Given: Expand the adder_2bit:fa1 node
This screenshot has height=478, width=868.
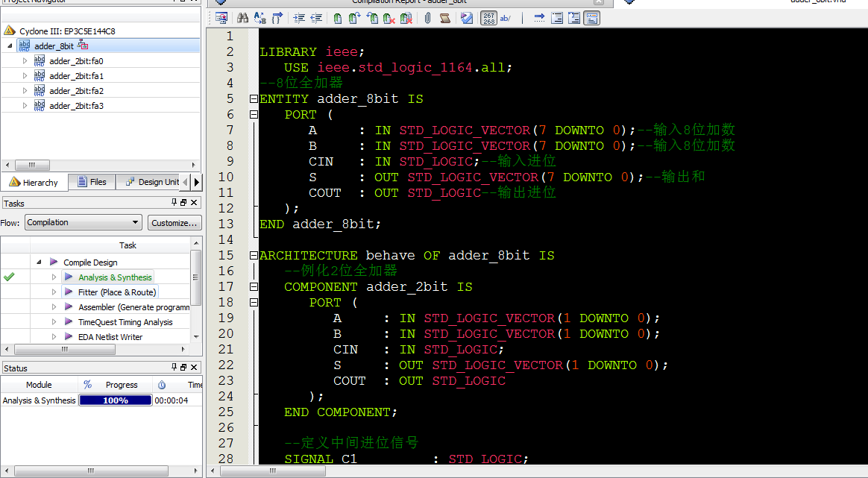Looking at the screenshot, I should tap(25, 76).
